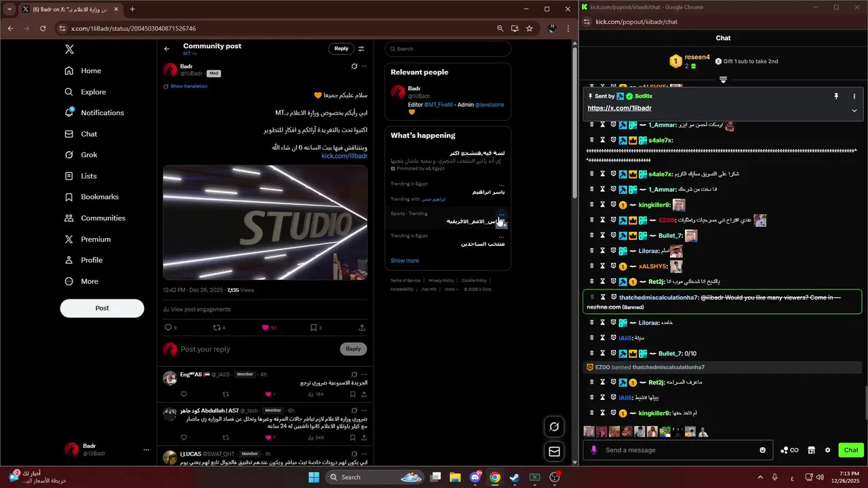This screenshot has height=488, width=868.
Task: Open Chrome zoom magnifier in address bar
Action: pyautogui.click(x=500, y=28)
